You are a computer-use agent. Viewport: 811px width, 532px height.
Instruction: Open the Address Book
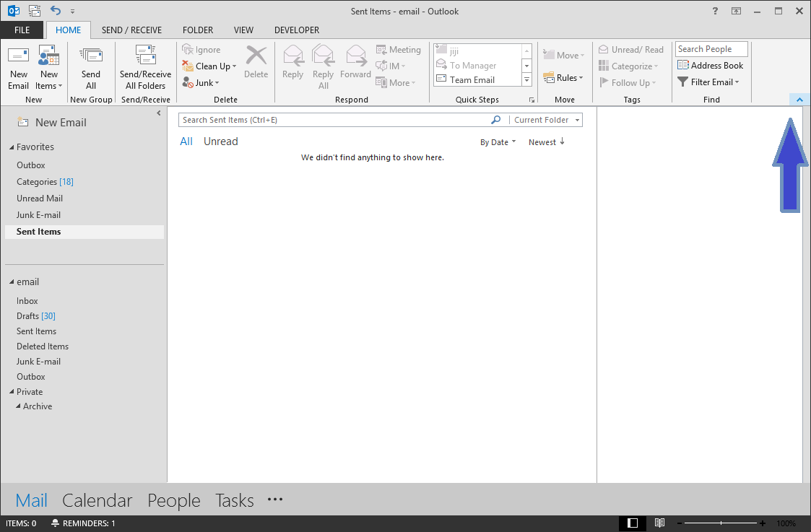click(710, 65)
